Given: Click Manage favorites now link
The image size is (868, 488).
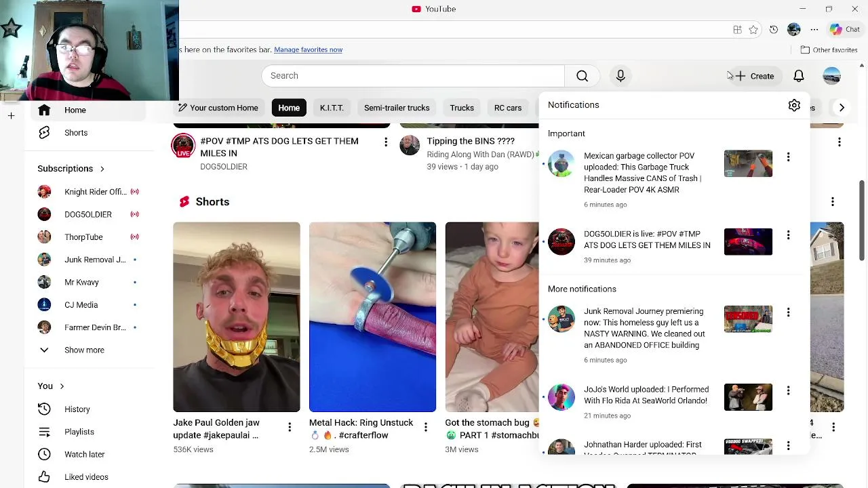Looking at the screenshot, I should tap(308, 49).
